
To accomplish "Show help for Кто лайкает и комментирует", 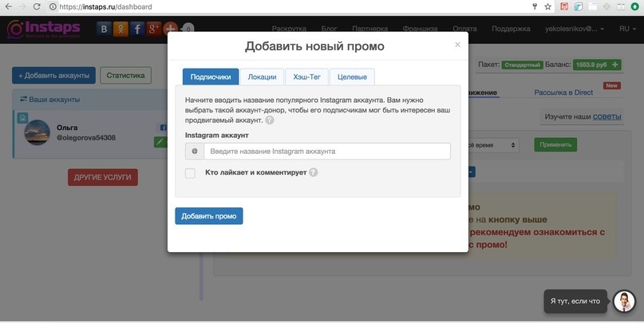I will coord(314,172).
